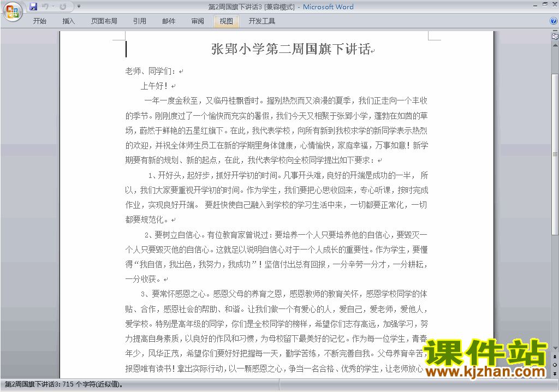
Task: Click the line beginning 的季节。刚刚度过了
Action: point(276,116)
